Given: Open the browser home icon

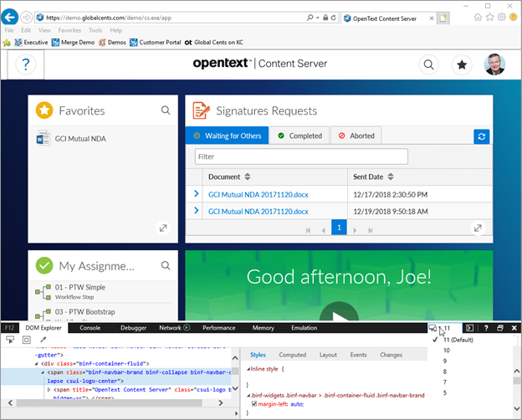Looking at the screenshot, I should click(478, 18).
